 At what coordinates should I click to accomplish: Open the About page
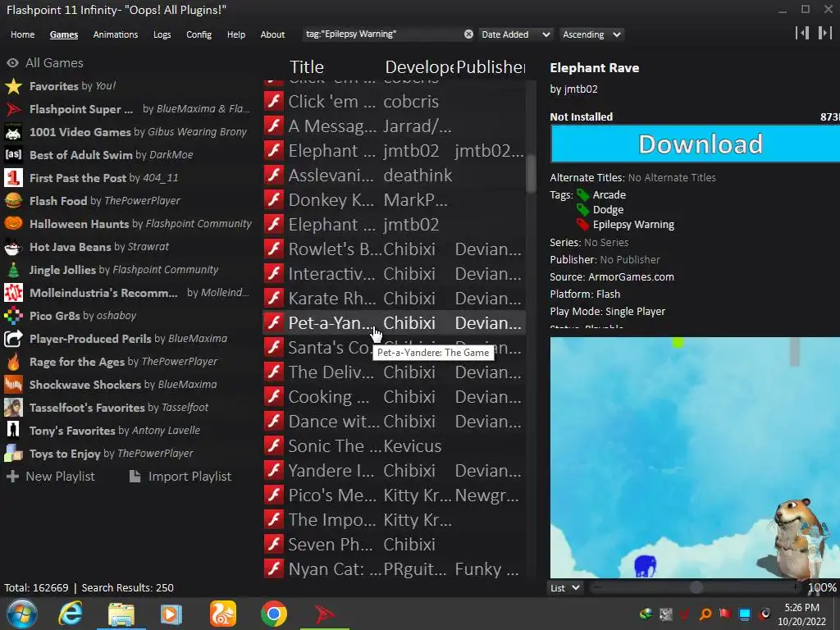(x=272, y=34)
